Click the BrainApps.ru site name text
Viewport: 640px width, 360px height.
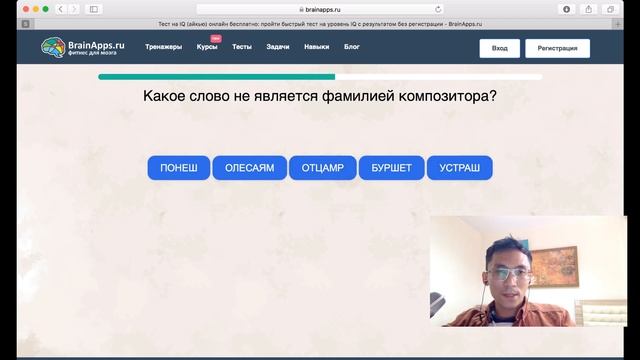(96, 45)
